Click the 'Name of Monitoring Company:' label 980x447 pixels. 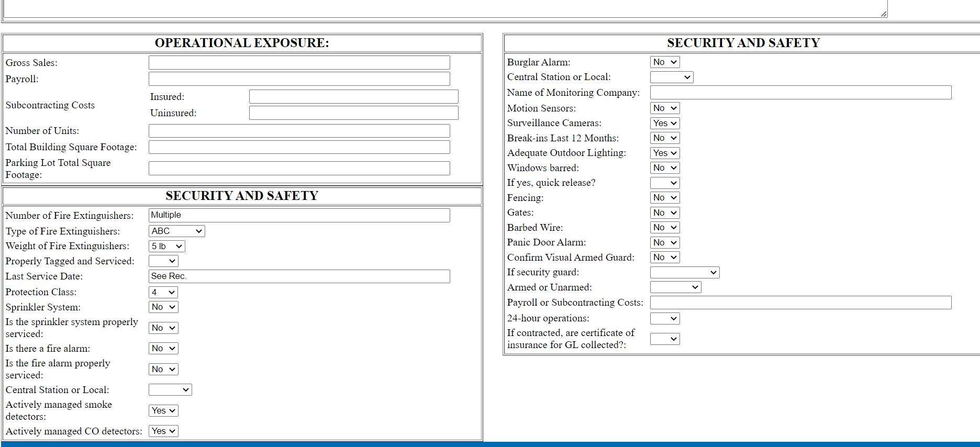point(573,93)
